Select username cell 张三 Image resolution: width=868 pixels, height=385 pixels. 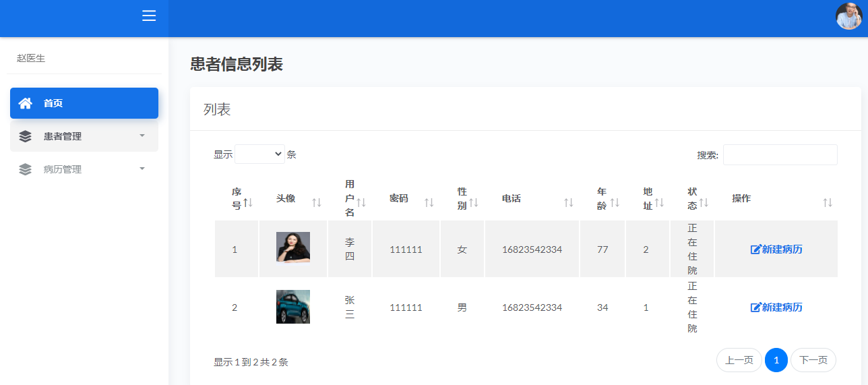pos(350,307)
